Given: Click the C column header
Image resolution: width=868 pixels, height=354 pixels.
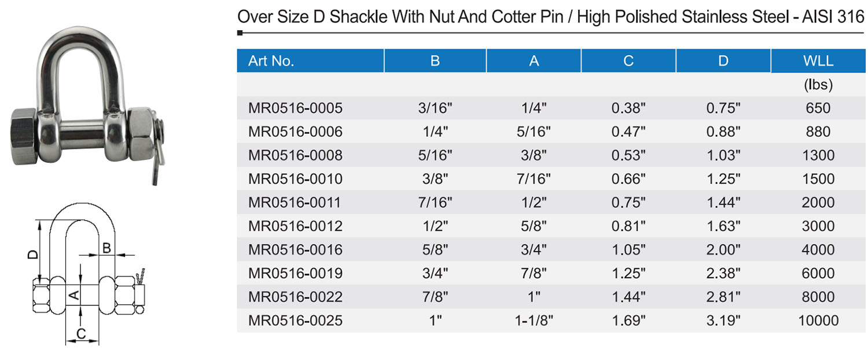Looking at the screenshot, I should click(x=628, y=61).
